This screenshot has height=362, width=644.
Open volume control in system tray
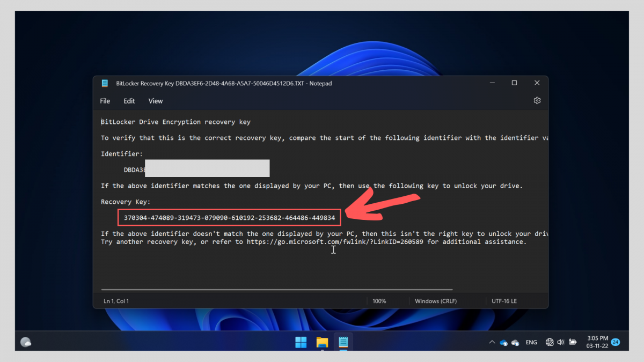click(561, 342)
